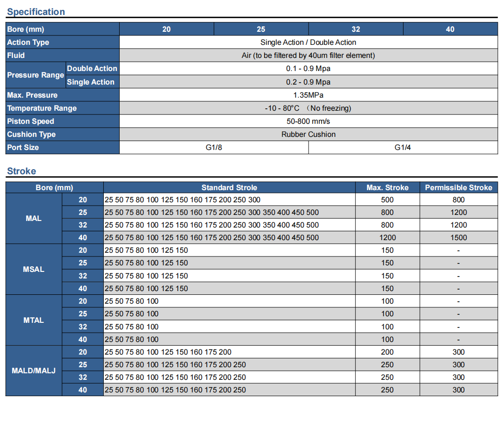The height and width of the screenshot is (427, 504).
Task: Select the Temperature Range row label
Action: [42, 108]
